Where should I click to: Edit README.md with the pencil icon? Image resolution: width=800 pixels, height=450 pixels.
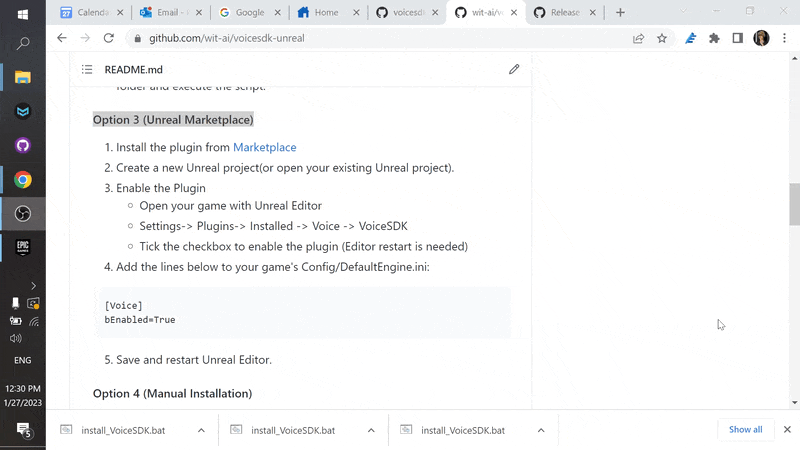514,69
